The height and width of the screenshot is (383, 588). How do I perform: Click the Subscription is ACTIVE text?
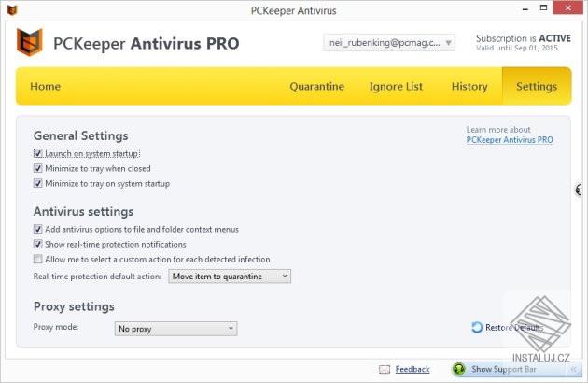[x=524, y=38]
